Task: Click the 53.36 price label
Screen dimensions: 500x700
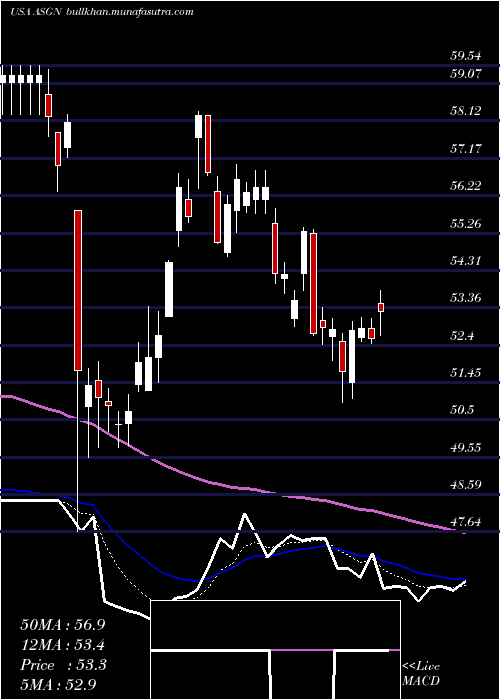Action: click(466, 297)
